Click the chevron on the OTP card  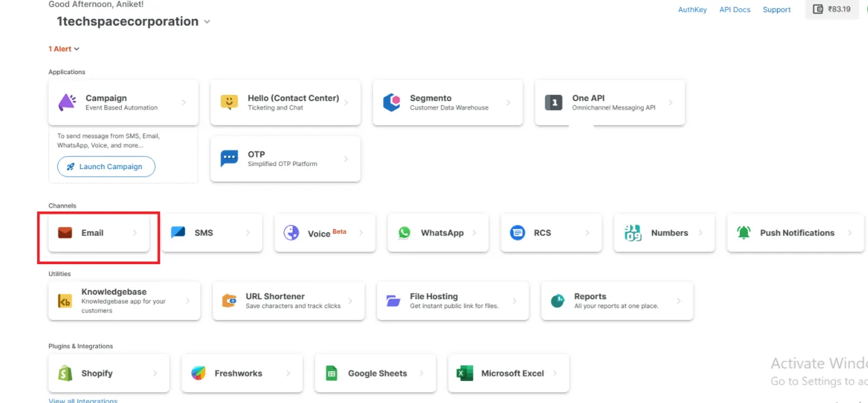tap(346, 159)
